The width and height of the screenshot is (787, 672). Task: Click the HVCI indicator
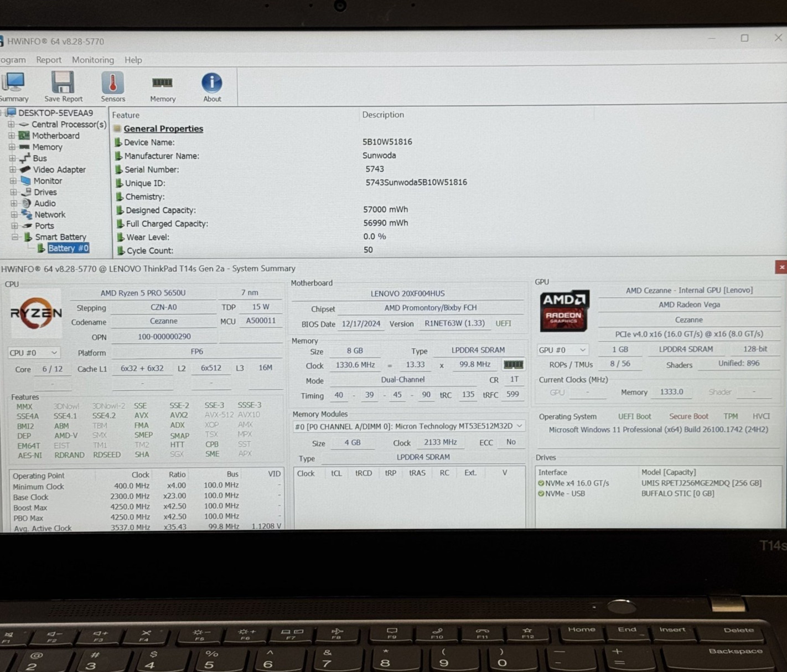tap(761, 416)
